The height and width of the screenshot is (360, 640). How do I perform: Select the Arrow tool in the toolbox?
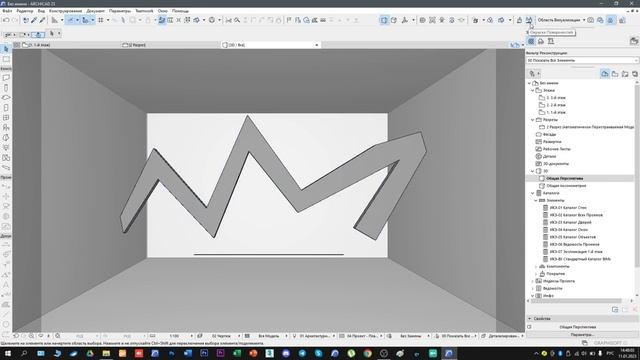[x=6, y=49]
